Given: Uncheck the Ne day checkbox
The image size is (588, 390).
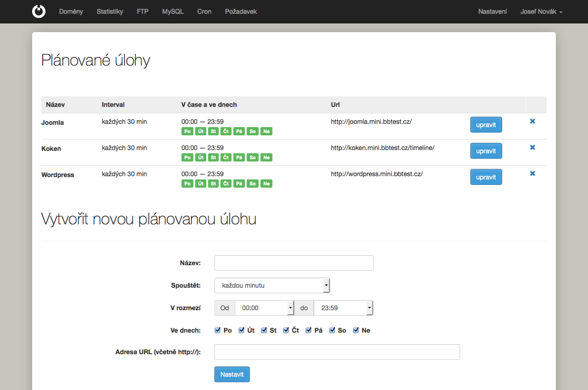Looking at the screenshot, I should [356, 330].
